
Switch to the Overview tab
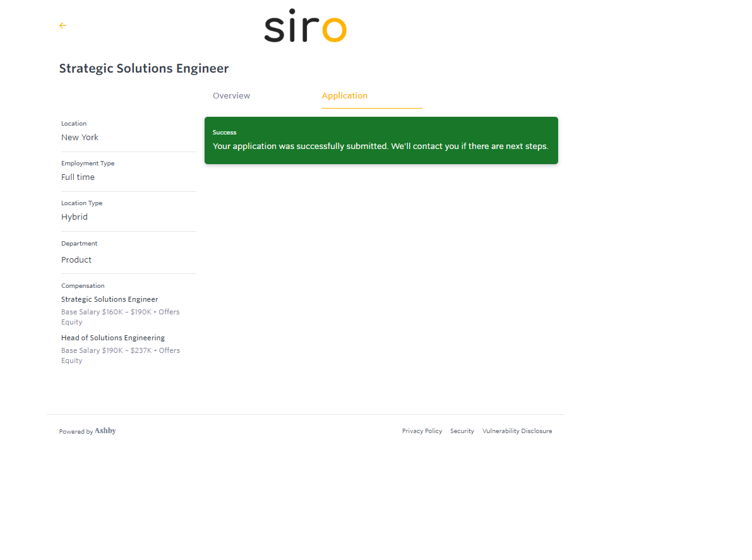pyautogui.click(x=231, y=96)
